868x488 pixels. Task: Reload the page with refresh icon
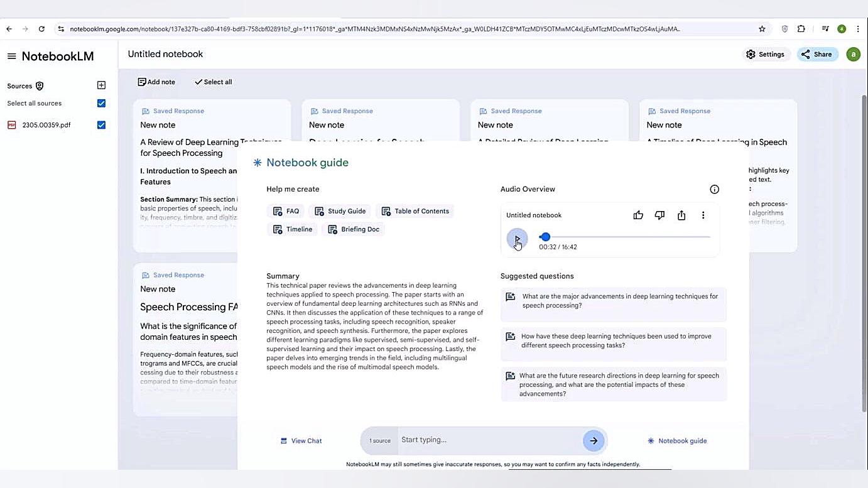pyautogui.click(x=41, y=29)
